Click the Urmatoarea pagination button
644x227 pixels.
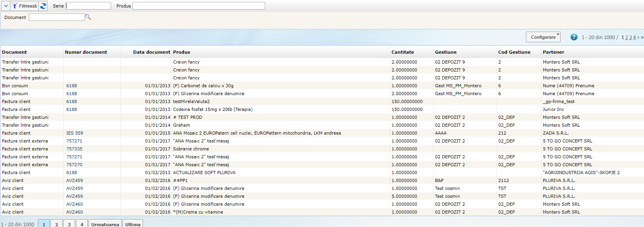click(x=105, y=224)
